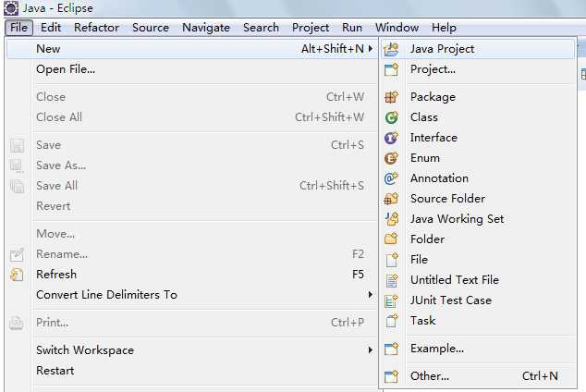The image size is (586, 392).
Task: Open the Window menu
Action: point(397,28)
